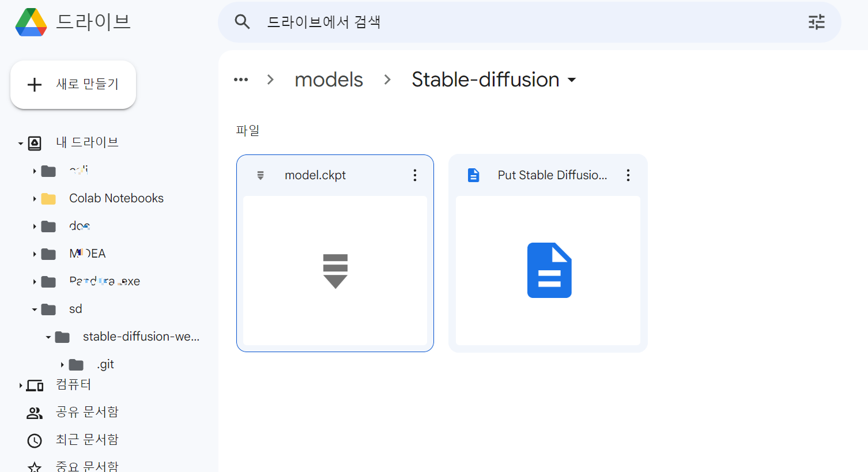Viewport: 868px width, 472px height.
Task: Expand the .git folder arrow
Action: coord(62,365)
